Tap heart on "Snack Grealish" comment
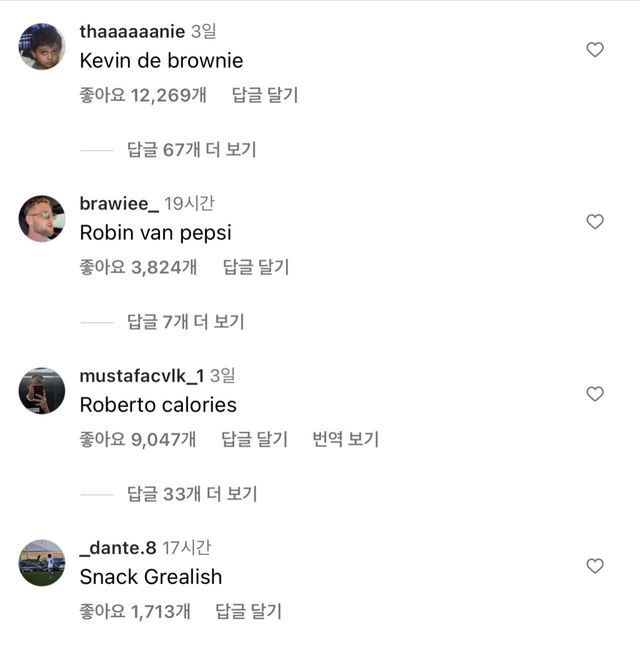This screenshot has height=650, width=640. tap(595, 565)
